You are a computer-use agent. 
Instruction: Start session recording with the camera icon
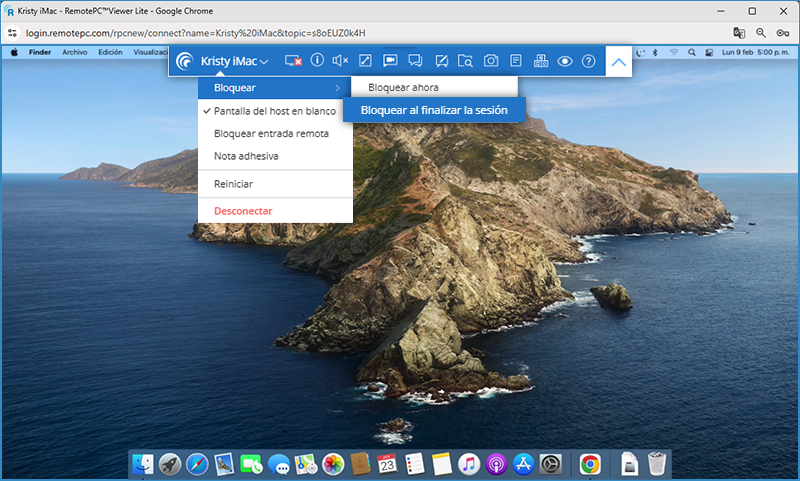click(x=390, y=61)
